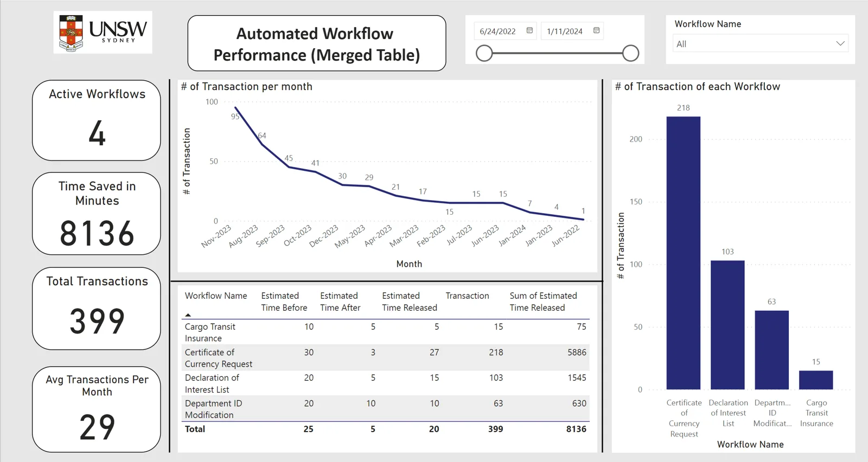Viewport: 868px width, 462px height.
Task: Click the Automated Workflow Performance title box
Action: click(x=317, y=43)
